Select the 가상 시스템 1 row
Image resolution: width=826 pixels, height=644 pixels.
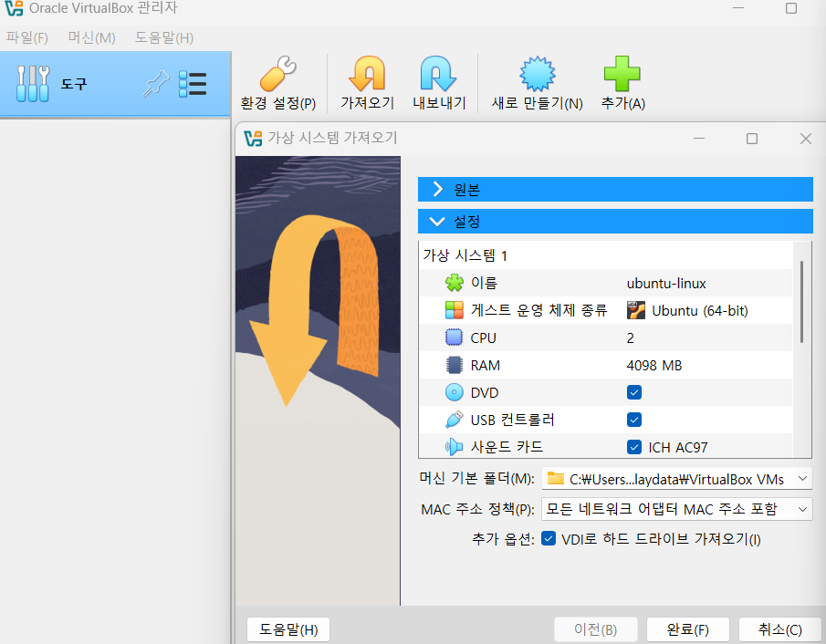606,256
